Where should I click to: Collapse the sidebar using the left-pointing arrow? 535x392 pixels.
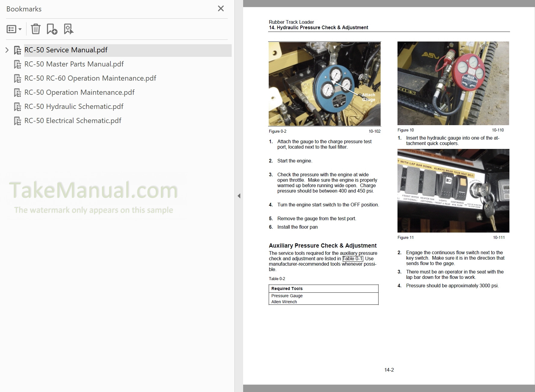pos(239,196)
